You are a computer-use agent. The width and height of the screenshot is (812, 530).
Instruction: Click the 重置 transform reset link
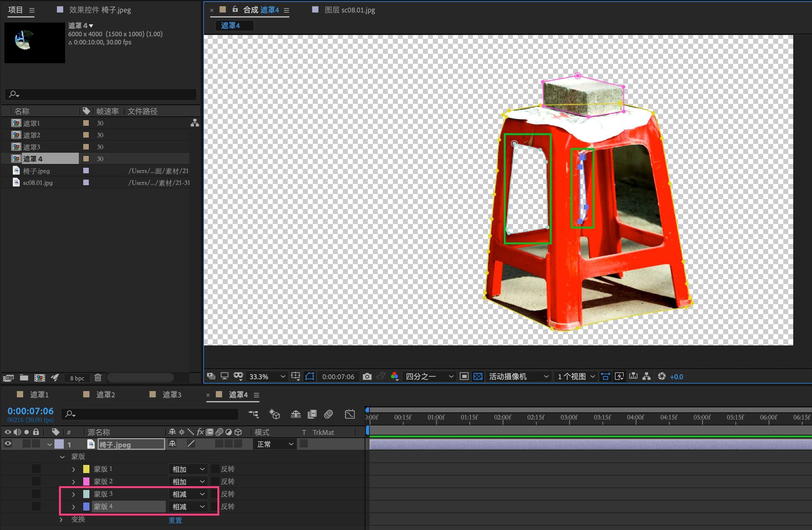(175, 520)
